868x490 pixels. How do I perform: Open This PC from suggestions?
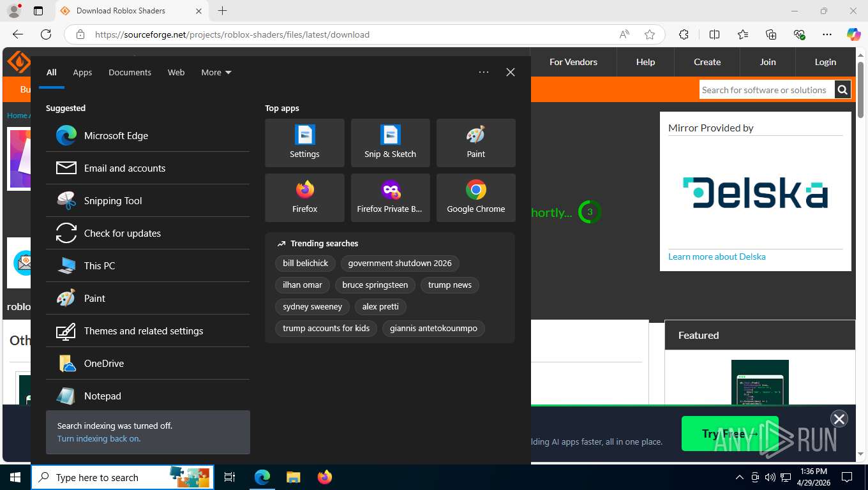[147, 265]
